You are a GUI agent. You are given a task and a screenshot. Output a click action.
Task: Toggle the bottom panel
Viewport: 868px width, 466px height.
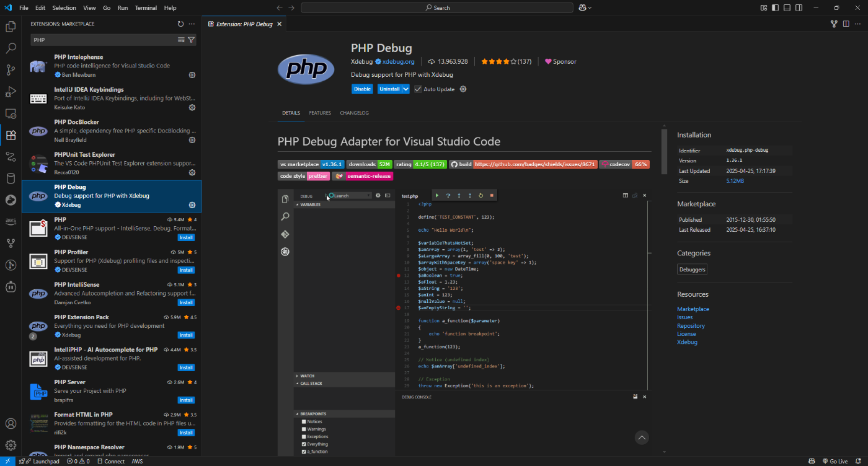(787, 8)
